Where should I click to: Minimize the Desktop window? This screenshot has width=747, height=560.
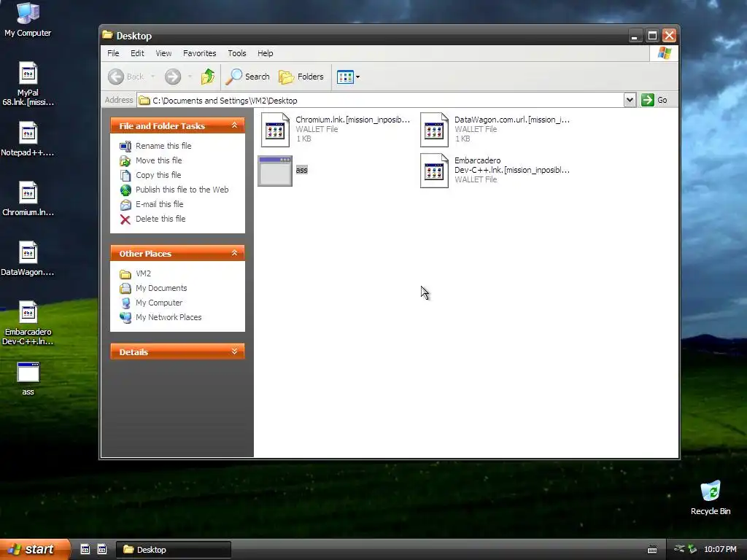pos(634,36)
